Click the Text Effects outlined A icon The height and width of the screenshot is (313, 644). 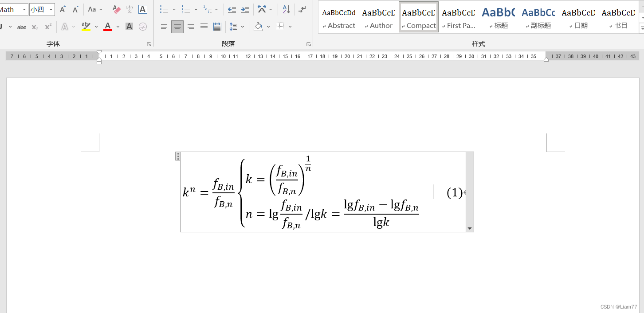[65, 27]
